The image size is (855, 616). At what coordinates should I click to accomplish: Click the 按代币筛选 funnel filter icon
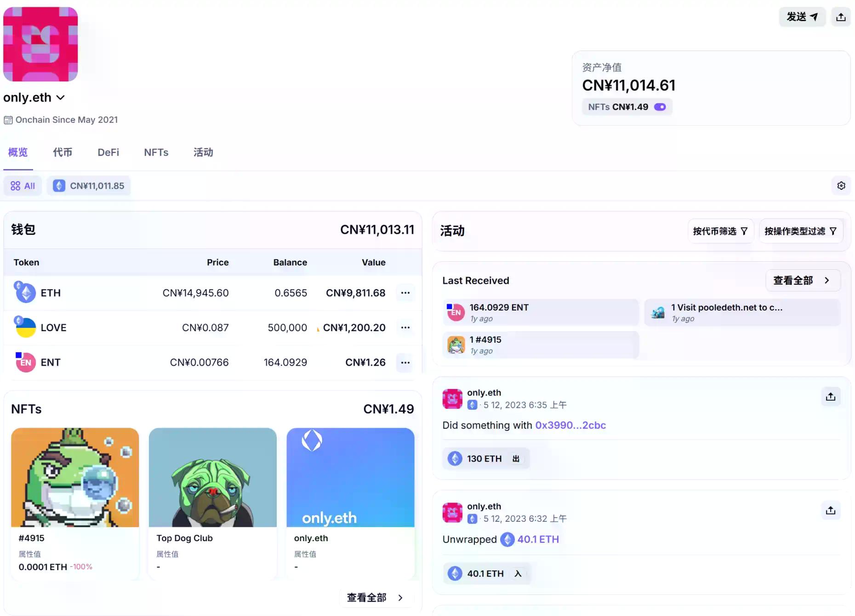pos(745,231)
